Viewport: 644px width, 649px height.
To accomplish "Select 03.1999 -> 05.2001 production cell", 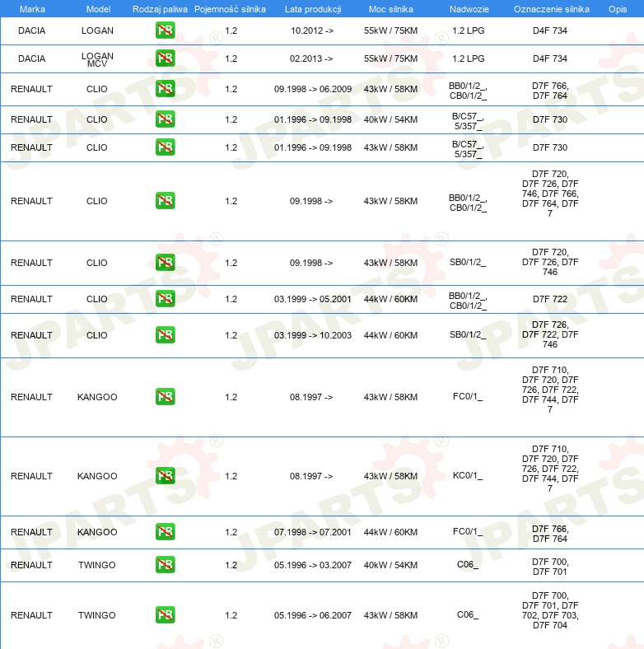I will point(312,299).
